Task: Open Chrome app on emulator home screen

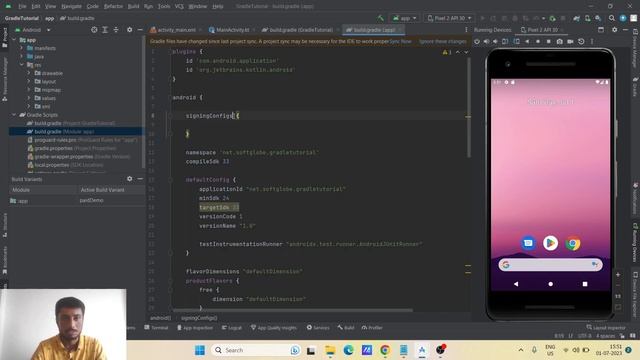Action: tap(573, 243)
